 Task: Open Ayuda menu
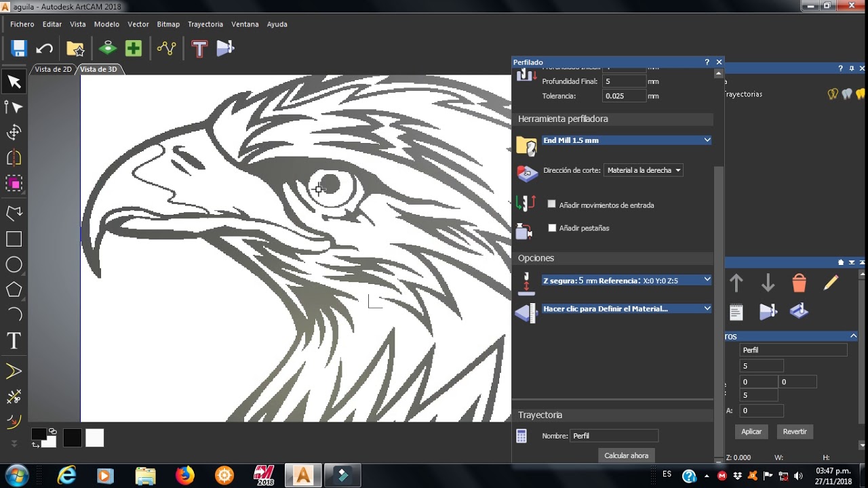click(x=277, y=24)
